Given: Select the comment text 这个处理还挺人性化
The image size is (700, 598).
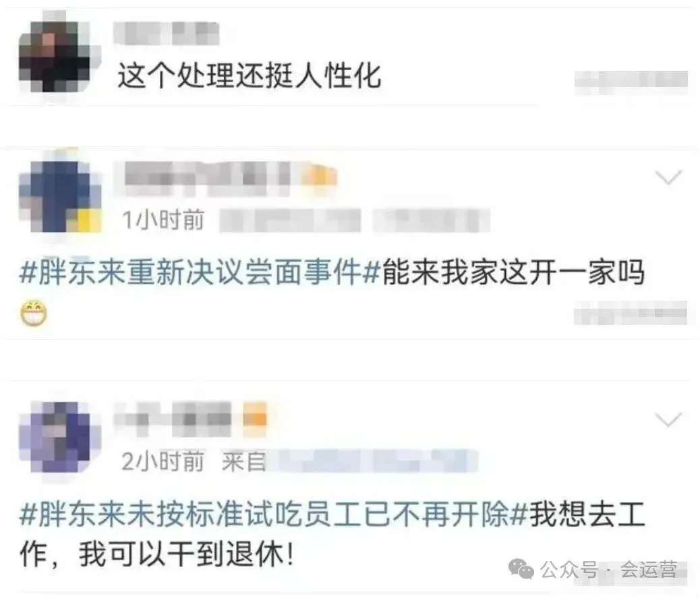Looking at the screenshot, I should pos(250,76).
